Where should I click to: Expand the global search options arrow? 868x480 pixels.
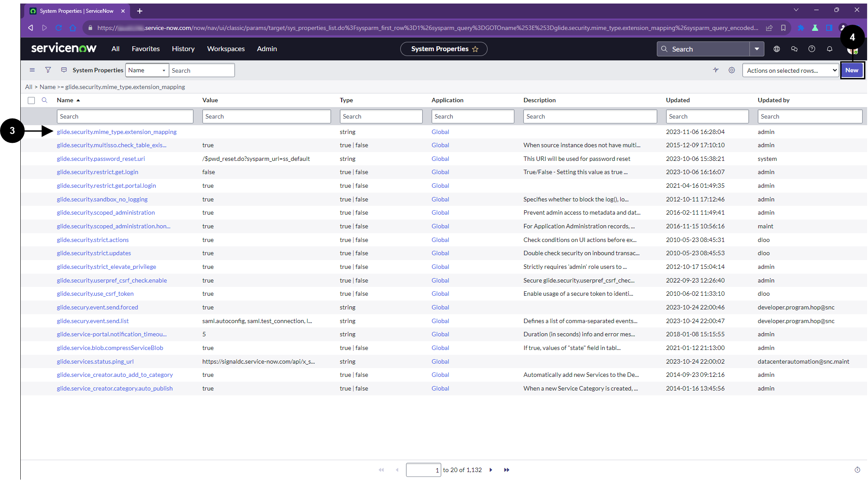[757, 49]
